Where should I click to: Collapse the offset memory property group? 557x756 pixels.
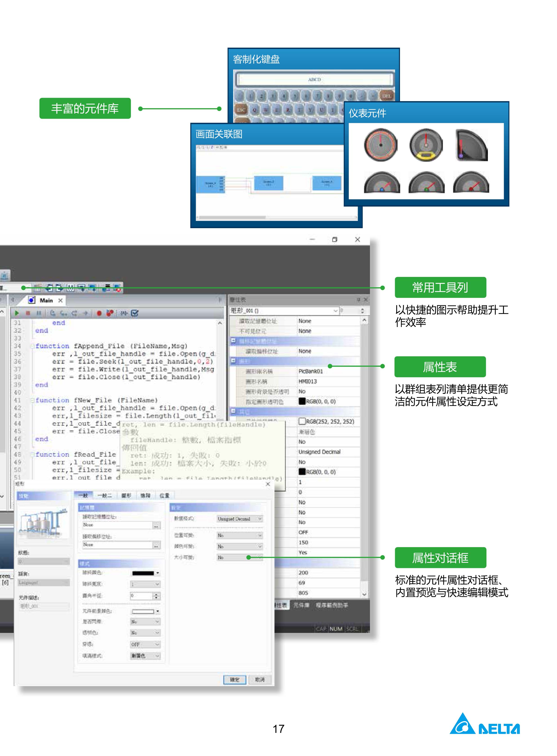233,340
